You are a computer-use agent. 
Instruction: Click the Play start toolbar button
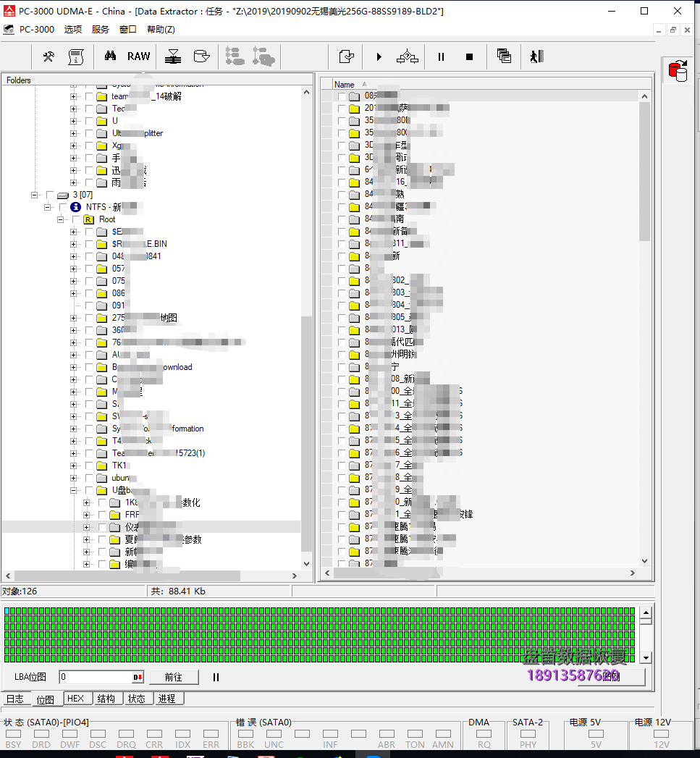click(x=379, y=57)
